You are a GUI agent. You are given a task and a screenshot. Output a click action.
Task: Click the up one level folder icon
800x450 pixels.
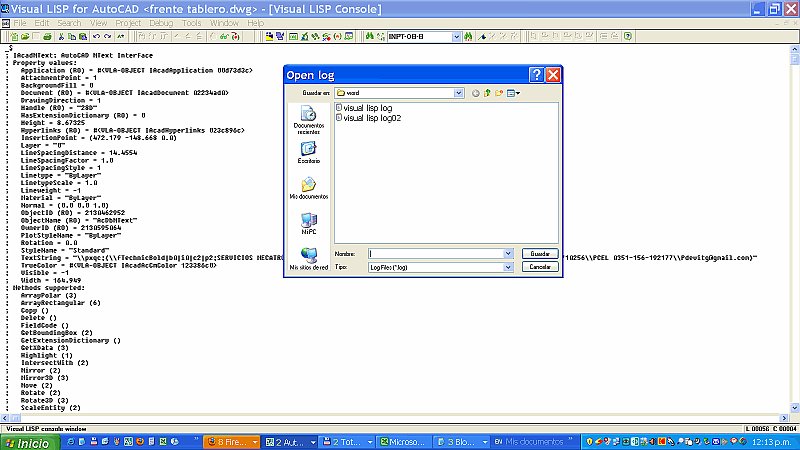(487, 93)
